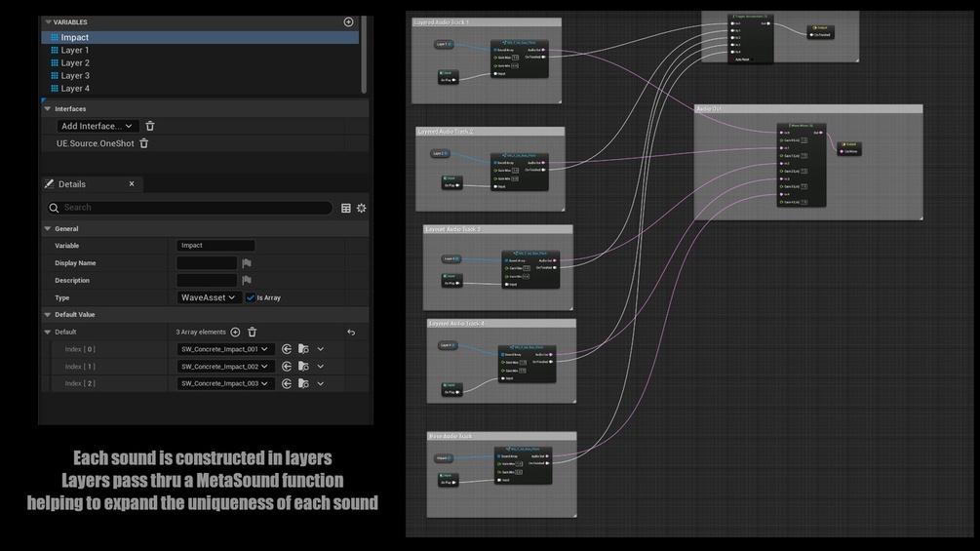Screen dimensions: 980x551
Task: Browse to Index 1 asset in Content Browser
Action: pos(303,367)
